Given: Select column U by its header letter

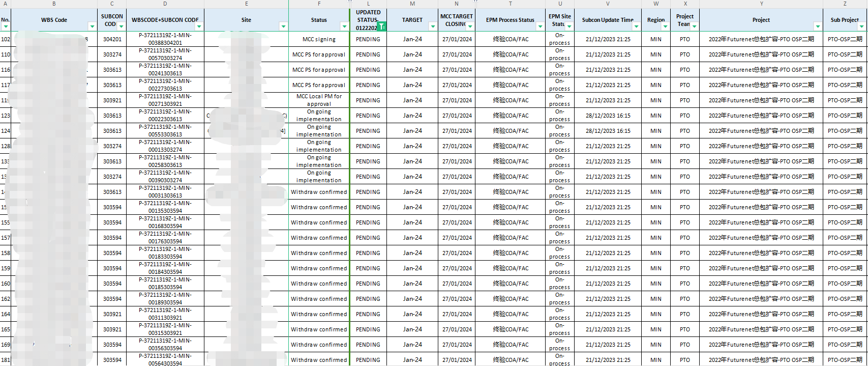Looking at the screenshot, I should 560,4.
